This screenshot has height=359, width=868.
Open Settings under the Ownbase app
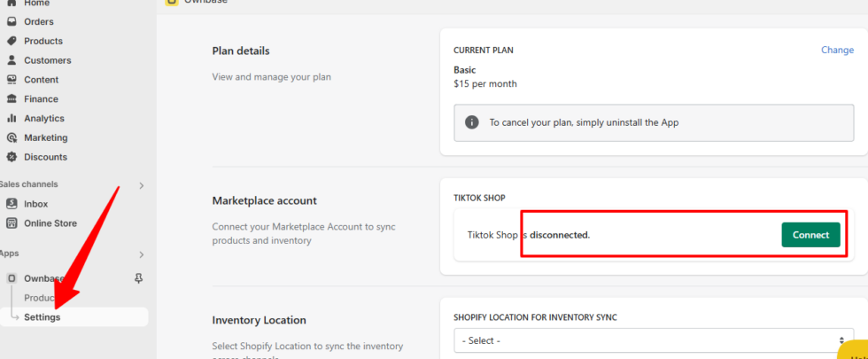click(x=43, y=317)
